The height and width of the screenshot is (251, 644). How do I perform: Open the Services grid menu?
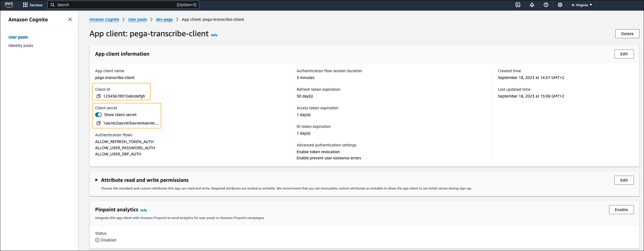coord(33,5)
